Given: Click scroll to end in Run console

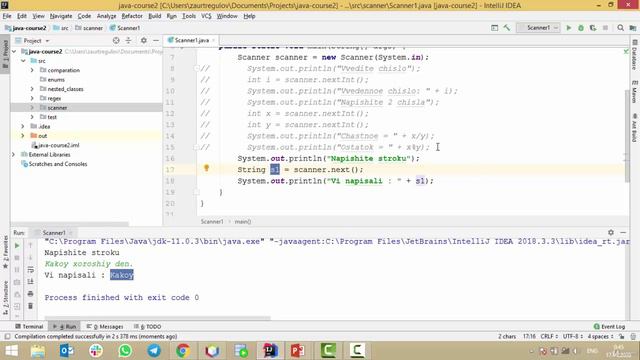Looking at the screenshot, I should (31, 282).
